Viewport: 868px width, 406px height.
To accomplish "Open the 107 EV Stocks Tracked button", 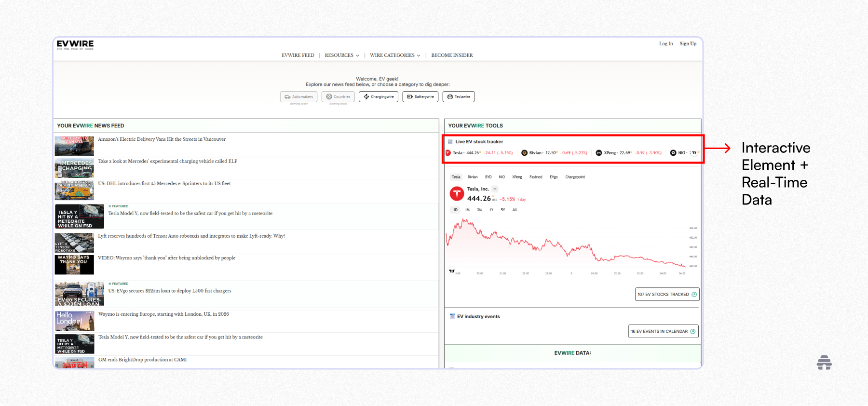I will pyautogui.click(x=667, y=295).
